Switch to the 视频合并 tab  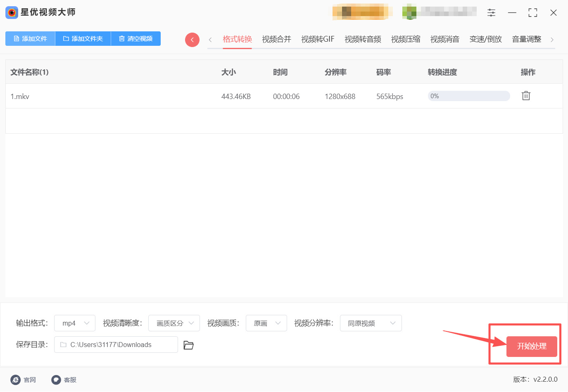click(276, 39)
